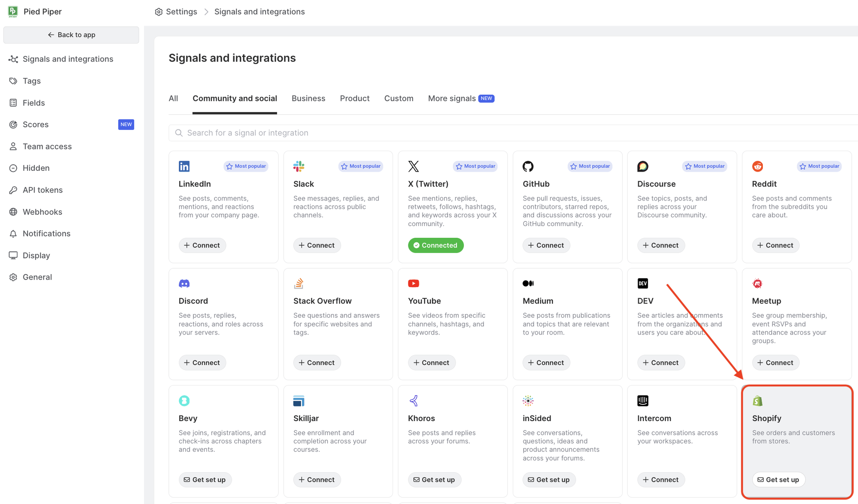
Task: Click Back to app button
Action: [71, 35]
